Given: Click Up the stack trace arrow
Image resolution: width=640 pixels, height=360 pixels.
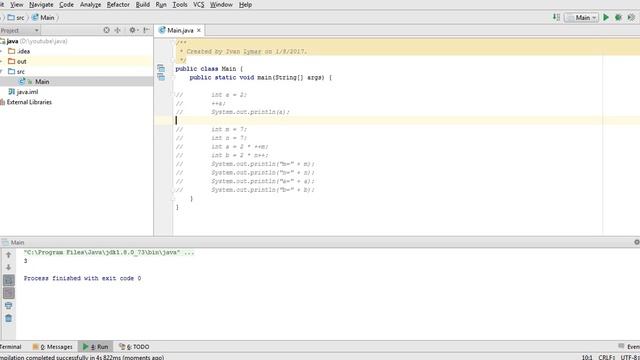Looking at the screenshot, I should click(x=9, y=255).
